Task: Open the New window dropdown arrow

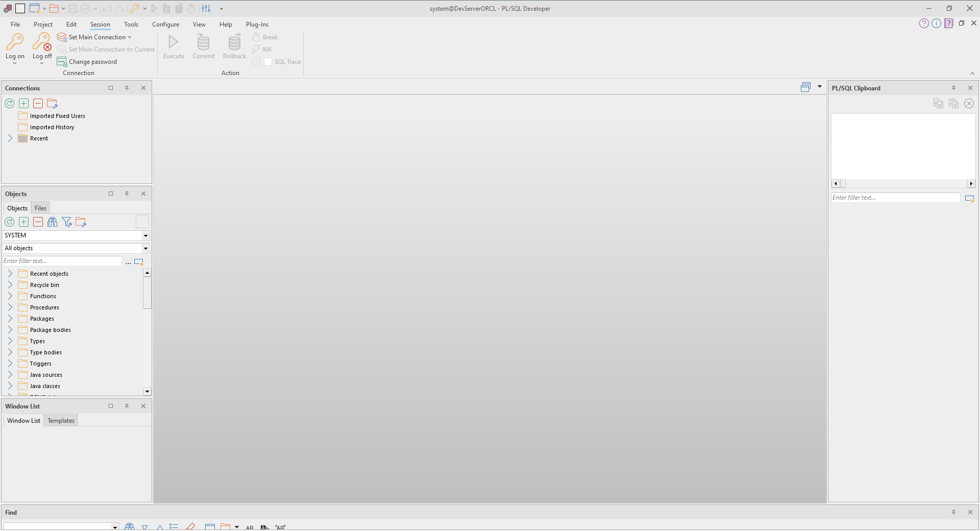Action: pos(44,9)
